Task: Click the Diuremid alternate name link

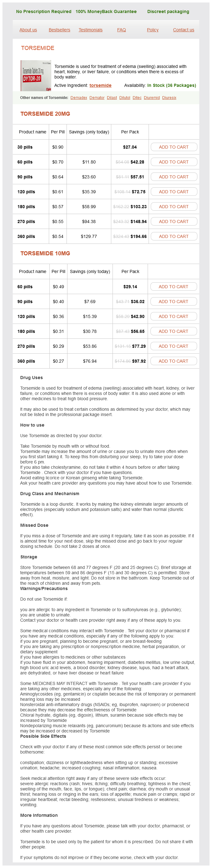Action: click(152, 98)
